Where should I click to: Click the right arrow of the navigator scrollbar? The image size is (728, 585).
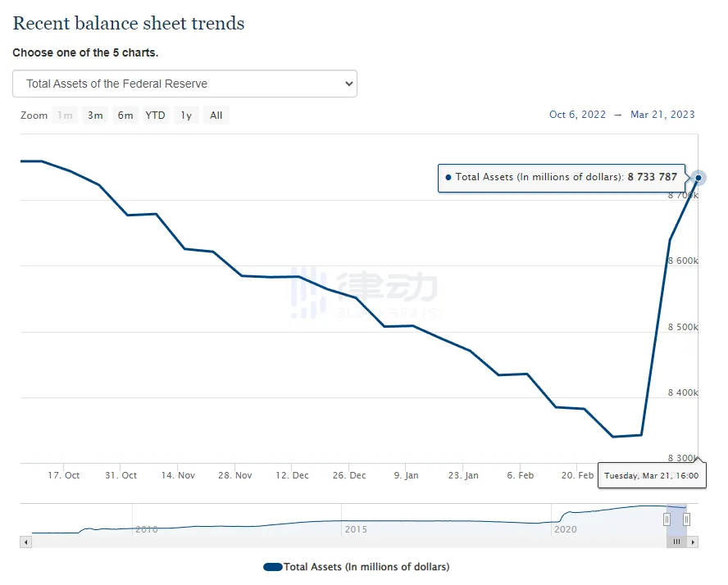[693, 542]
